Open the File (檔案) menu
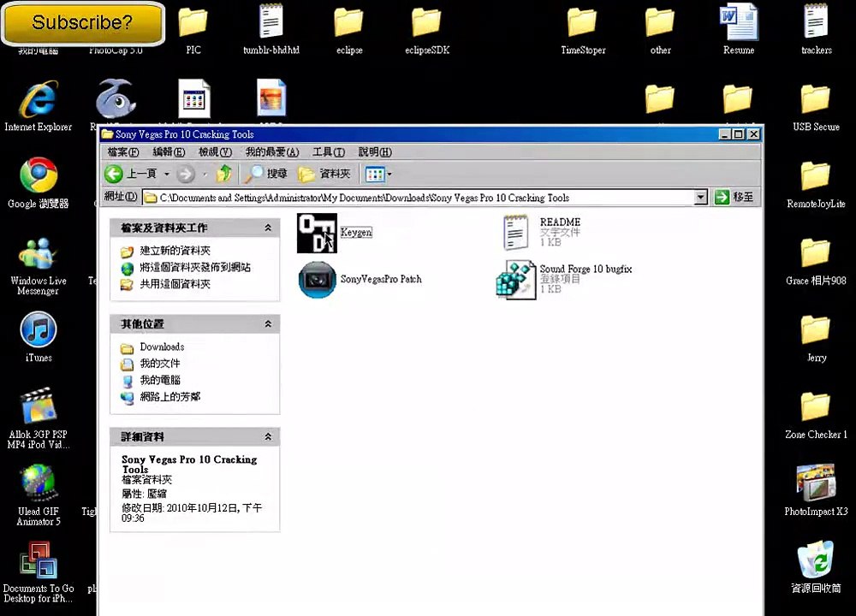This screenshot has width=856, height=616. 122,152
